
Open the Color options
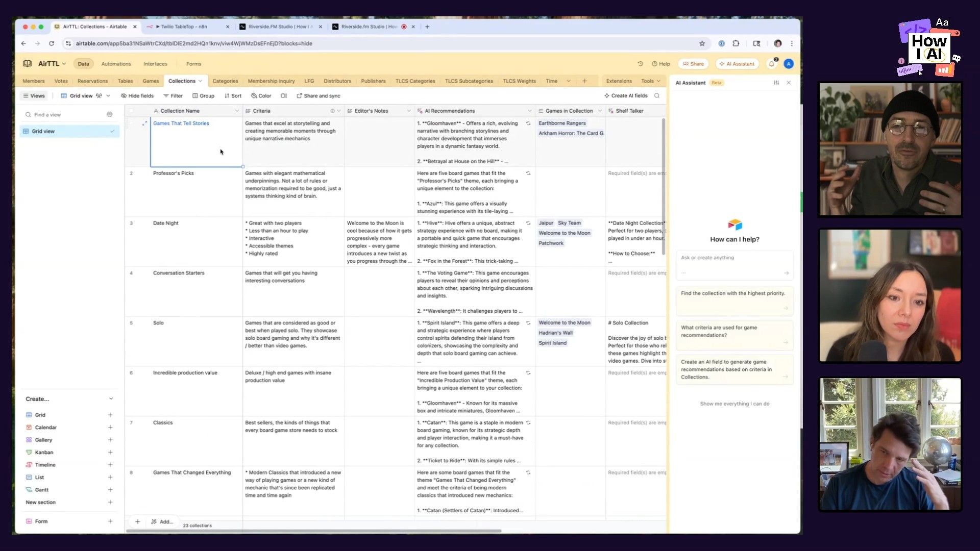pyautogui.click(x=261, y=96)
